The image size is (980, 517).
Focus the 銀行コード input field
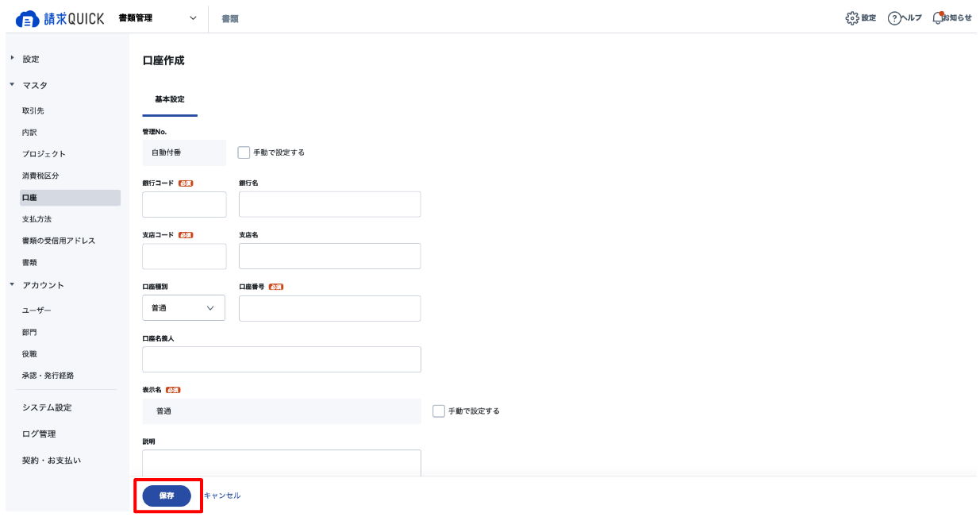(x=184, y=204)
